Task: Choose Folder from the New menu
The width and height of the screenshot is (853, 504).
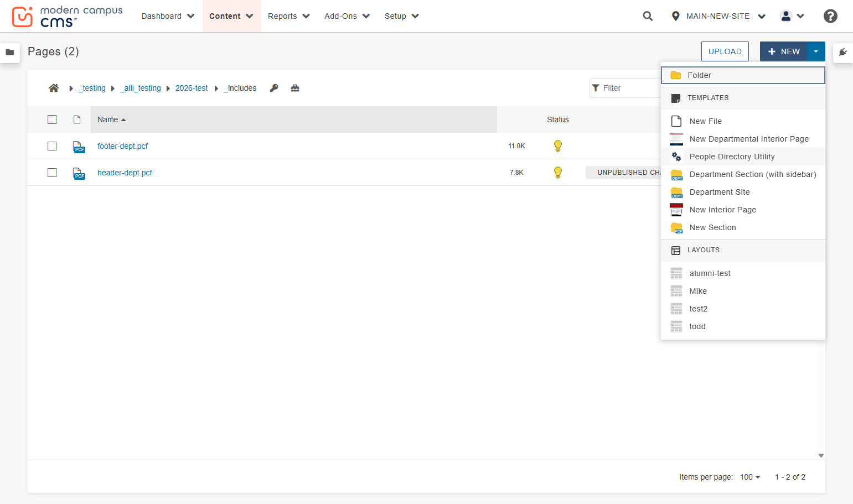Action: click(x=743, y=75)
